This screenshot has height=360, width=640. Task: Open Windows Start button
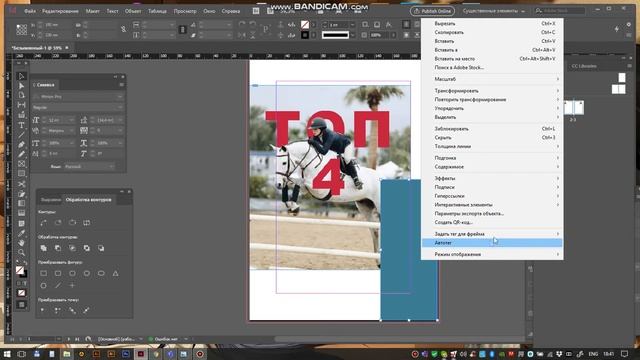(x=7, y=354)
